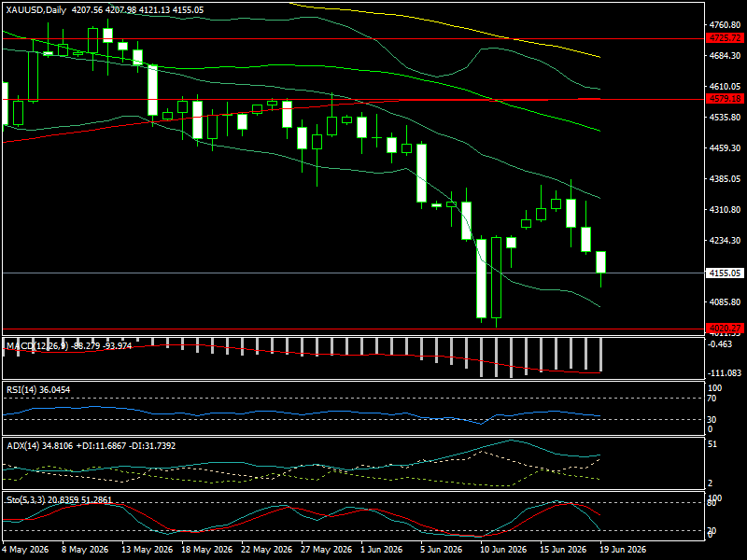Click the MACD scale value -111.083
Image resolution: width=747 pixels, height=560 pixels.
pos(725,372)
